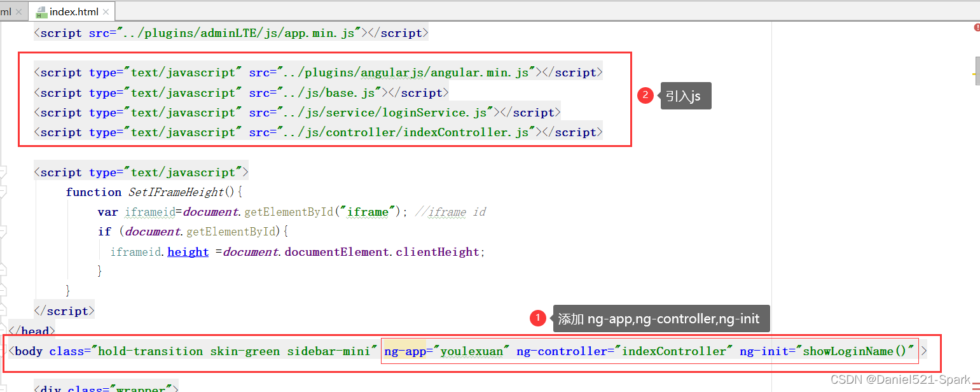The height and width of the screenshot is (392, 980).
Task: Click the ng-controller="indexController" attribute
Action: click(x=625, y=351)
